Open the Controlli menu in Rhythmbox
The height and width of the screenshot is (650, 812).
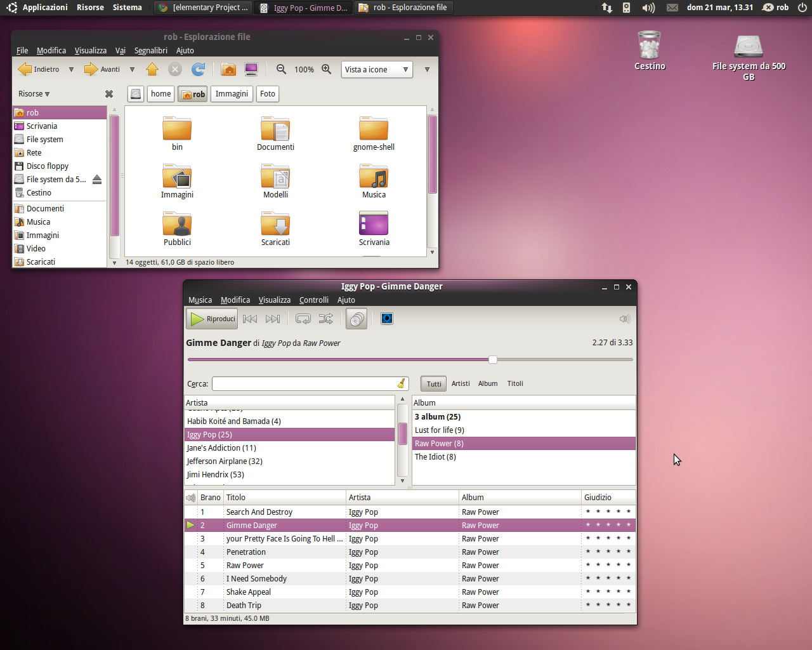[x=314, y=300]
